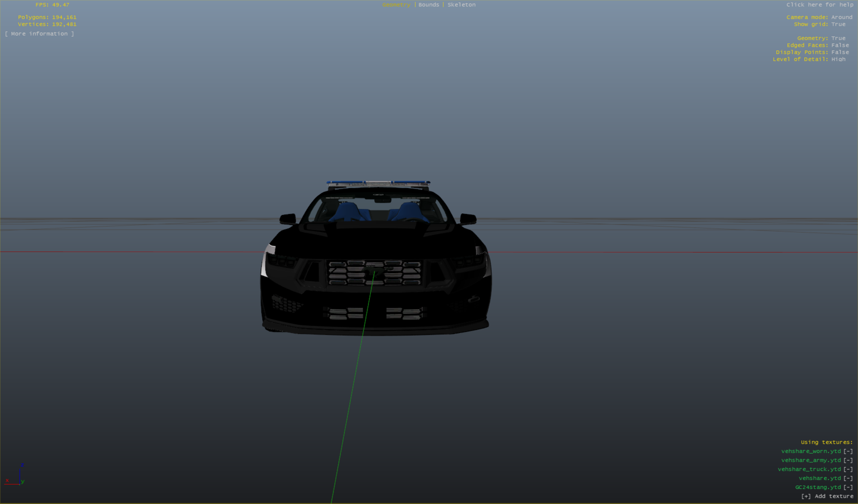Image resolution: width=858 pixels, height=504 pixels.
Task: Select the Skeleton tab
Action: pyautogui.click(x=461, y=5)
